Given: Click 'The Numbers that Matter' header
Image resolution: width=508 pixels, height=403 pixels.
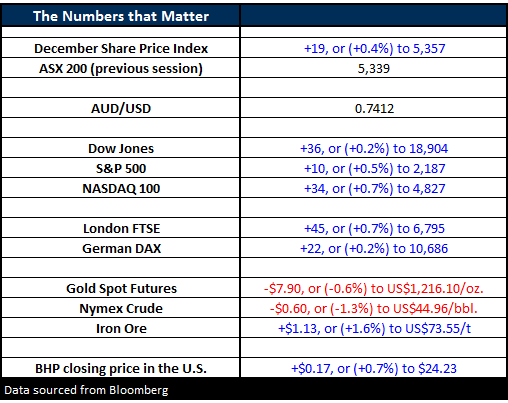Looking at the screenshot, I should point(121,16).
